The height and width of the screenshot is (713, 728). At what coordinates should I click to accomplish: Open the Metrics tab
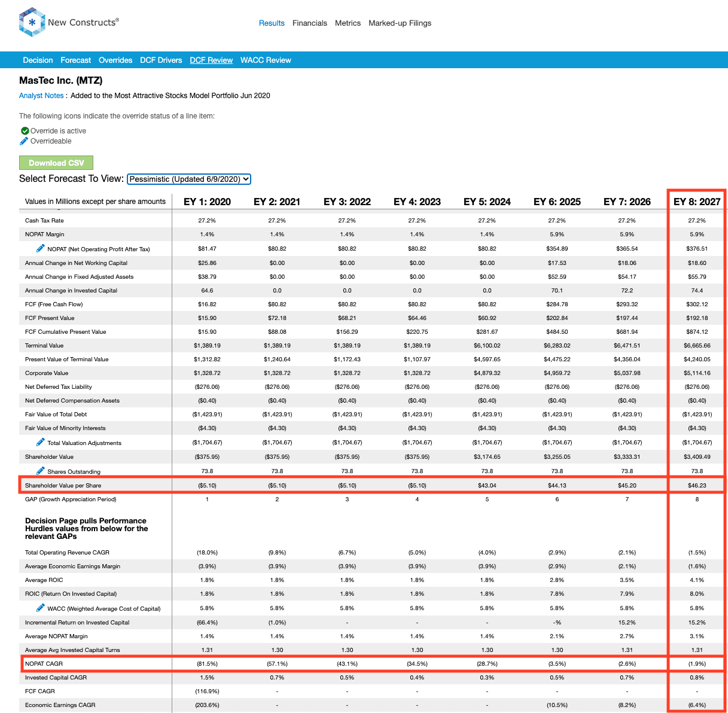[348, 23]
